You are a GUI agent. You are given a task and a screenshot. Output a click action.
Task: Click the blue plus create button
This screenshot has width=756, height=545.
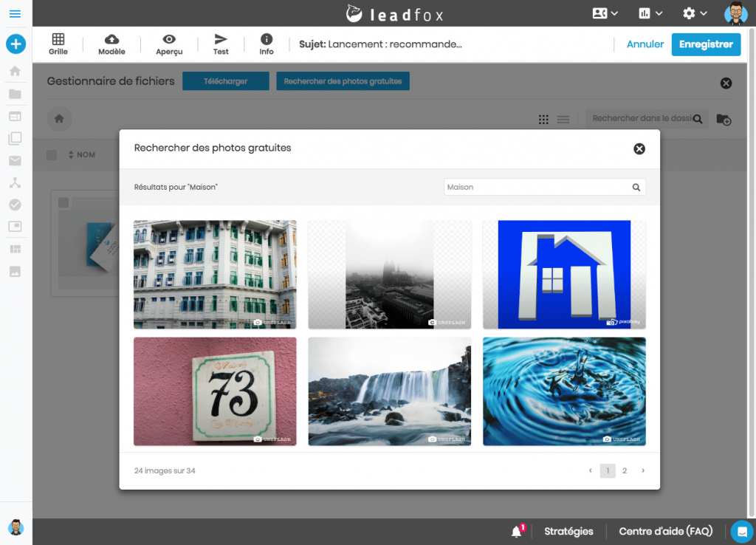point(16,44)
